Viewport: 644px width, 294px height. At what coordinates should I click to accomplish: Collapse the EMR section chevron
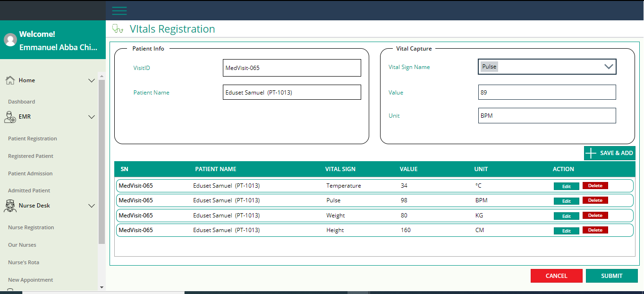pos(92,117)
